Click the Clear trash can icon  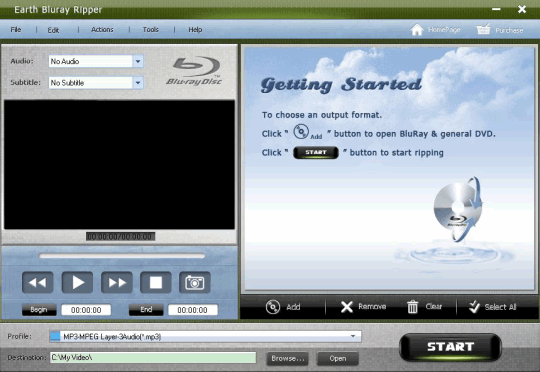point(413,307)
